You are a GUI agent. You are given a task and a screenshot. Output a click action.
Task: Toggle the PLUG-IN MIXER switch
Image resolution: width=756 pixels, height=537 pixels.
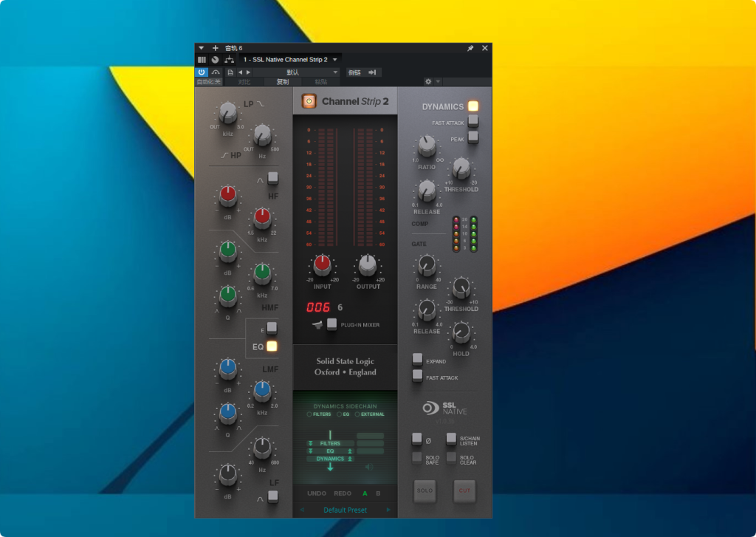point(331,324)
